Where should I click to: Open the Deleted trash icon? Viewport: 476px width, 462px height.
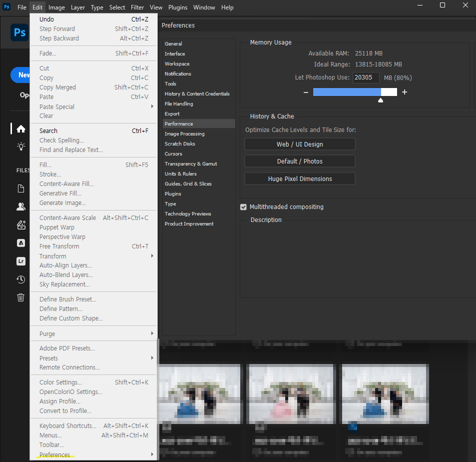(20, 297)
